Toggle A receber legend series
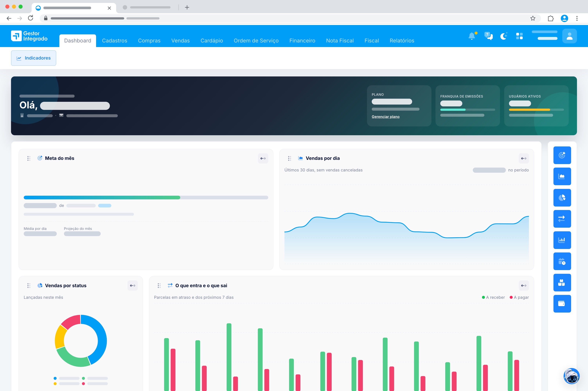The height and width of the screenshot is (391, 588). pos(493,297)
